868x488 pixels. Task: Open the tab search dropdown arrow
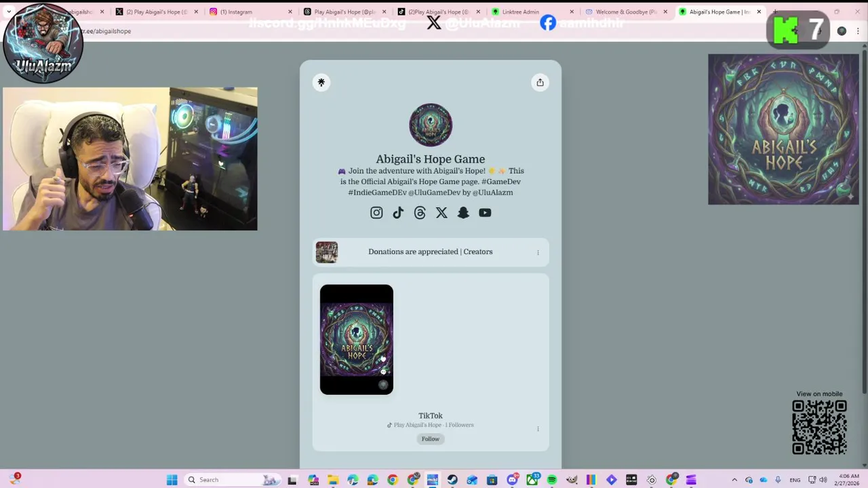[8, 12]
